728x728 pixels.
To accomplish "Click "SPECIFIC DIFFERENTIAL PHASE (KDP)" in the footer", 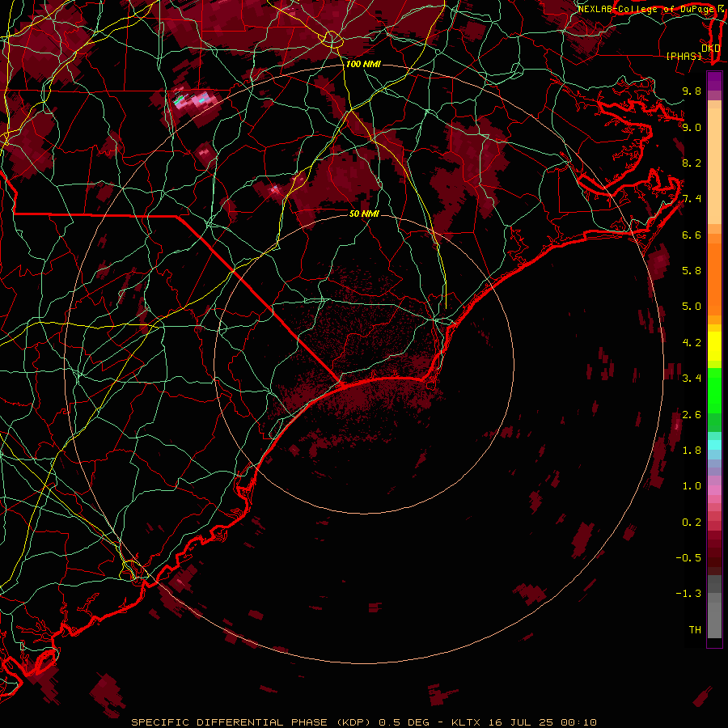I will (x=251, y=722).
